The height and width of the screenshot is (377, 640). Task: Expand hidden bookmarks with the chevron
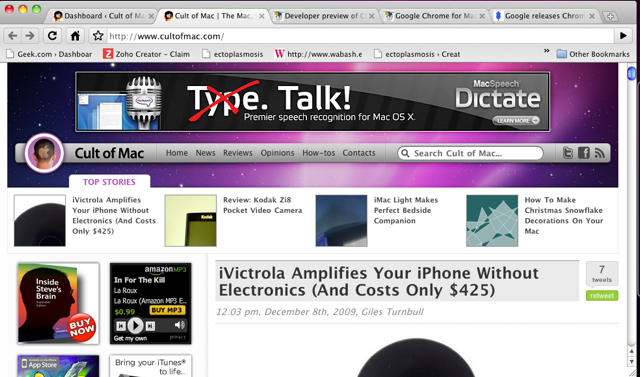[x=547, y=51]
